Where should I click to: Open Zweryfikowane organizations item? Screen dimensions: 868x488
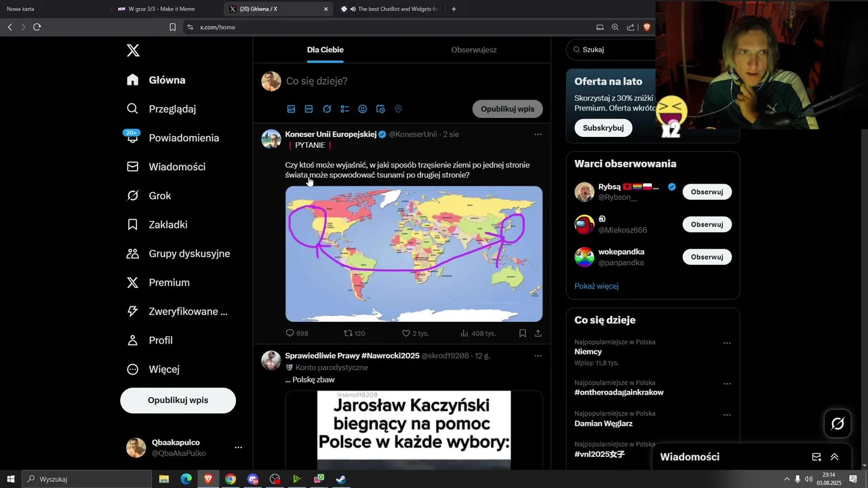coord(177,312)
